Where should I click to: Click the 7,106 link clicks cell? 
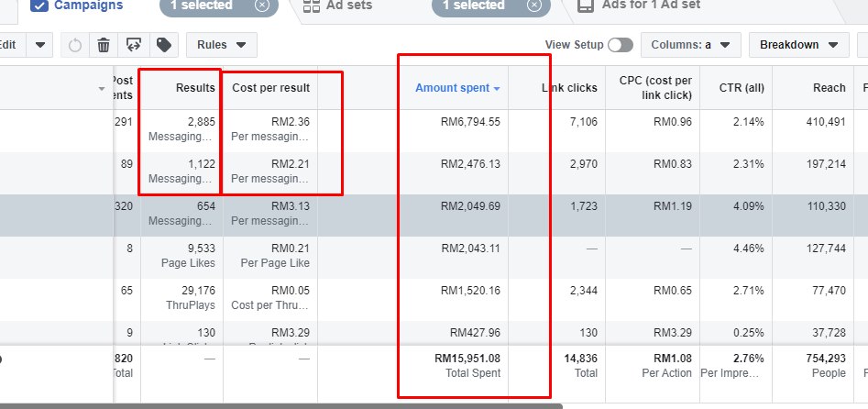point(584,121)
